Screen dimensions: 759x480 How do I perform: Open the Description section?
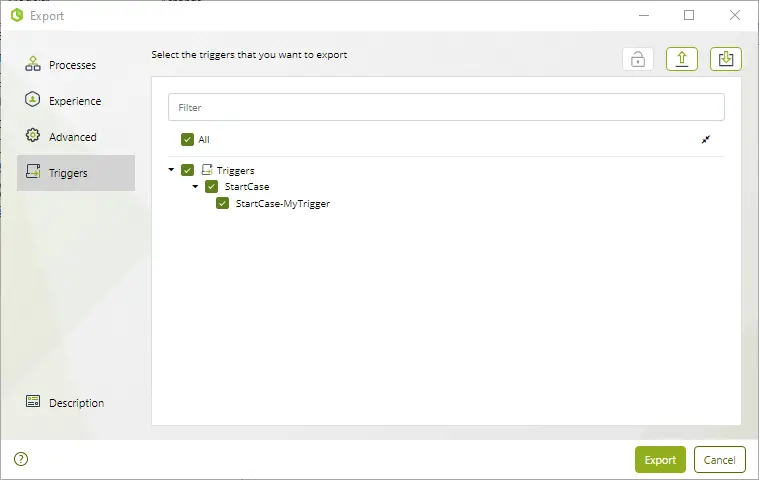(76, 403)
